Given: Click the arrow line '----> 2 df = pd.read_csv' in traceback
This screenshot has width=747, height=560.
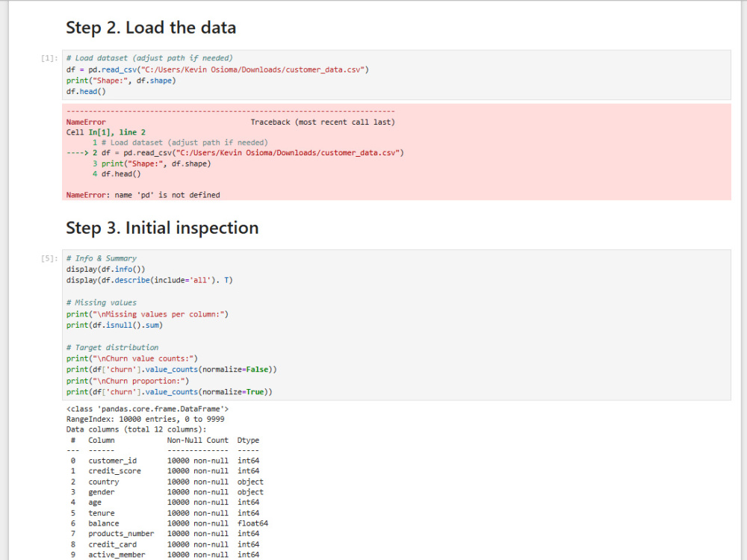Looking at the screenshot, I should (x=235, y=153).
